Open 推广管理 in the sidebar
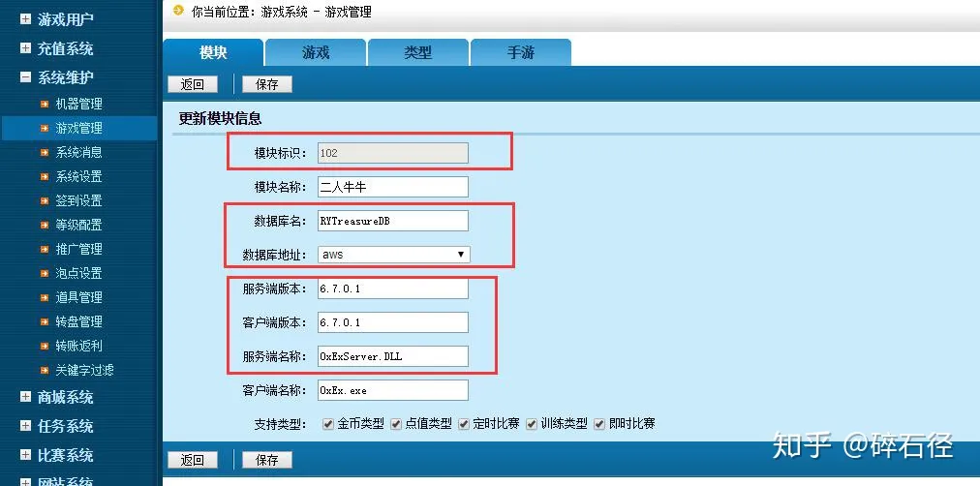980x486 pixels. tap(78, 249)
